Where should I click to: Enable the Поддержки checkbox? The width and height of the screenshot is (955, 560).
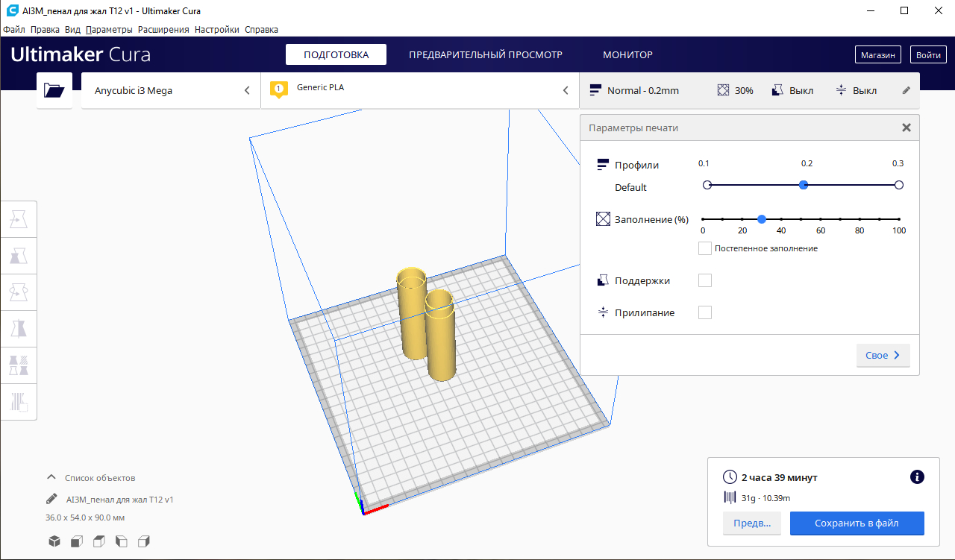(x=705, y=280)
